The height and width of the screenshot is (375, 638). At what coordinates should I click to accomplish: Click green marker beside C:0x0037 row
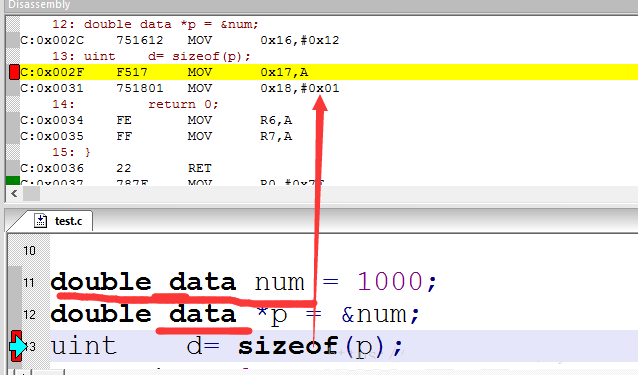pyautogui.click(x=13, y=181)
